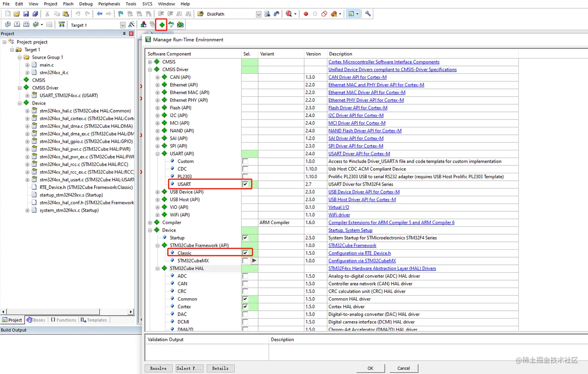The width and height of the screenshot is (588, 374).
Task: Open Options for Target magic wand icon
Action: [131, 25]
